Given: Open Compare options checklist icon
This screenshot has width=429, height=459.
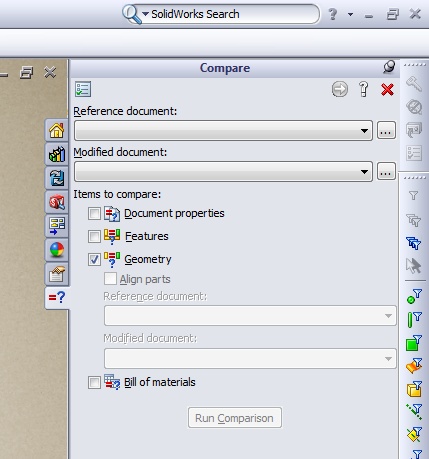Looking at the screenshot, I should [x=83, y=89].
